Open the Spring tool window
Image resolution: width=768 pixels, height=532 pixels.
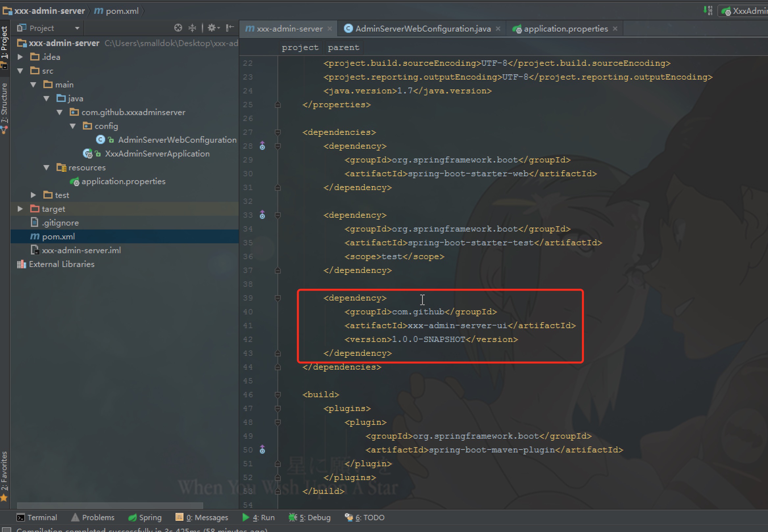point(145,517)
